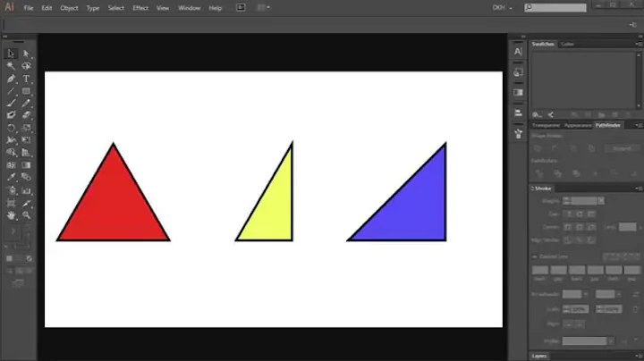Choose the Butt Cap option
Image resolution: width=644 pixels, height=361 pixels.
pyautogui.click(x=569, y=214)
